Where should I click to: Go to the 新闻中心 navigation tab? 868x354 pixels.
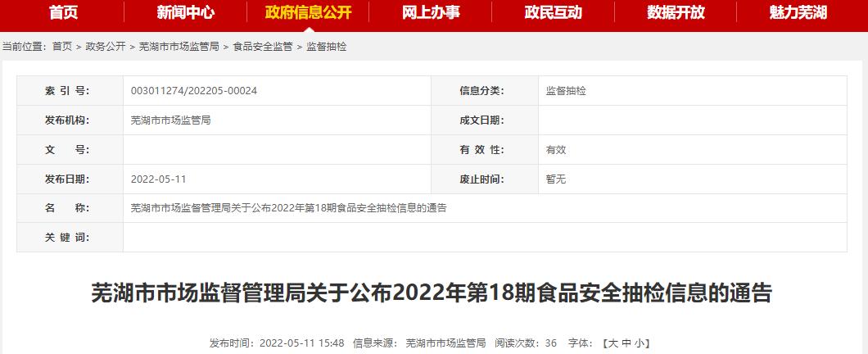pyautogui.click(x=185, y=11)
